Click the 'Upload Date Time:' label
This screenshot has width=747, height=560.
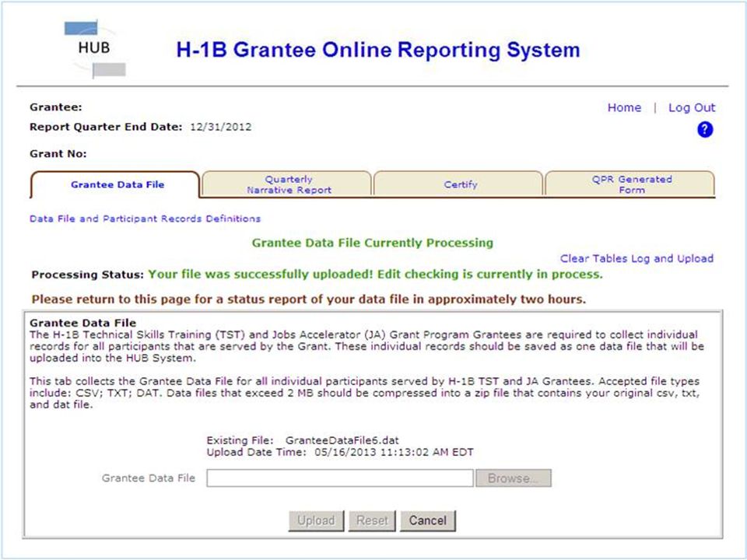[256, 453]
